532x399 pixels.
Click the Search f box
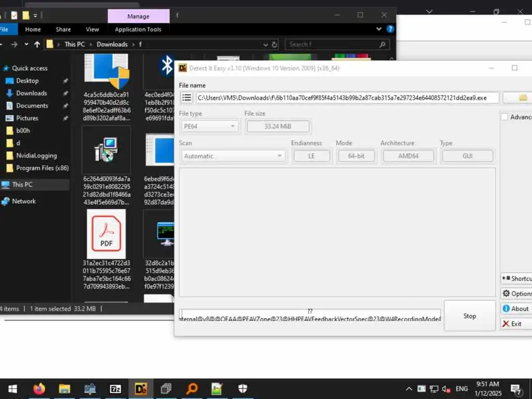(332, 45)
